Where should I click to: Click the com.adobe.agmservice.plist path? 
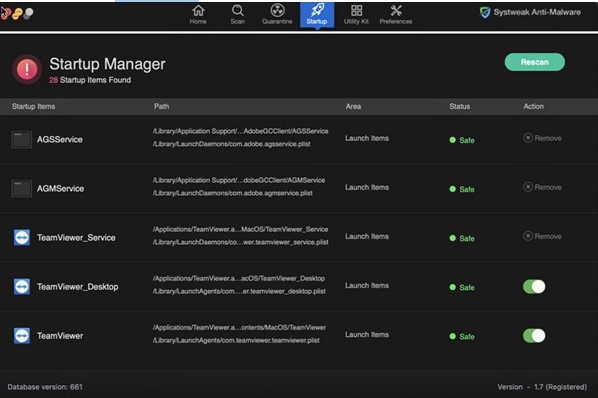233,193
